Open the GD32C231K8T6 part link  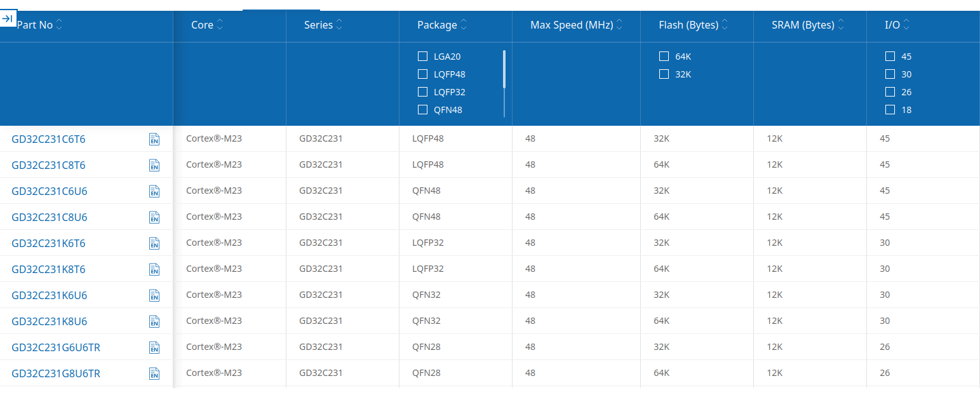point(48,269)
